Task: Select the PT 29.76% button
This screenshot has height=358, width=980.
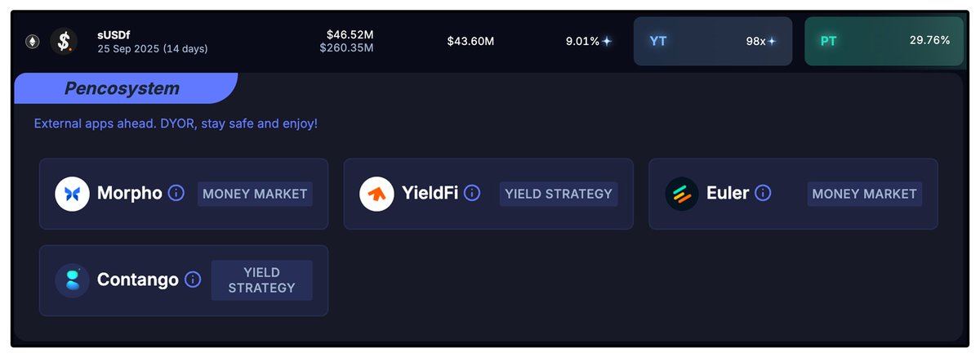Action: point(884,41)
